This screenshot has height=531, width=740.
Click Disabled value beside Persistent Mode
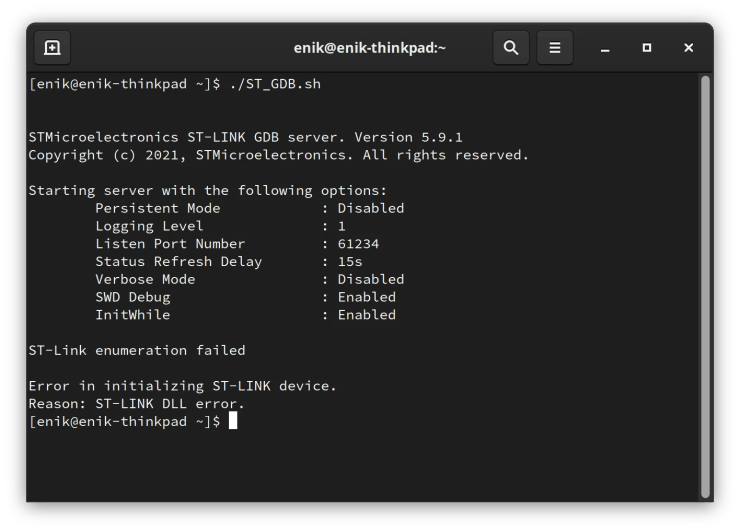(x=371, y=208)
